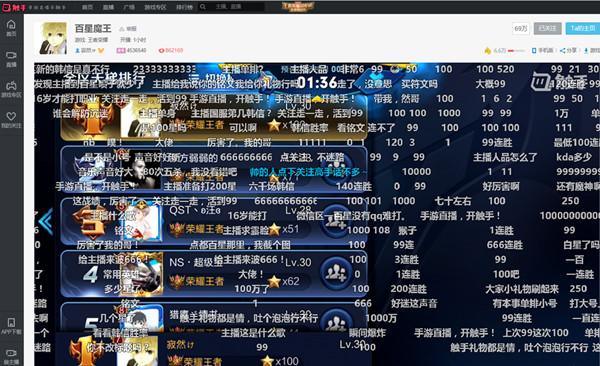Open the become-streamer icon at sidebar bottom

pyautogui.click(x=11, y=353)
